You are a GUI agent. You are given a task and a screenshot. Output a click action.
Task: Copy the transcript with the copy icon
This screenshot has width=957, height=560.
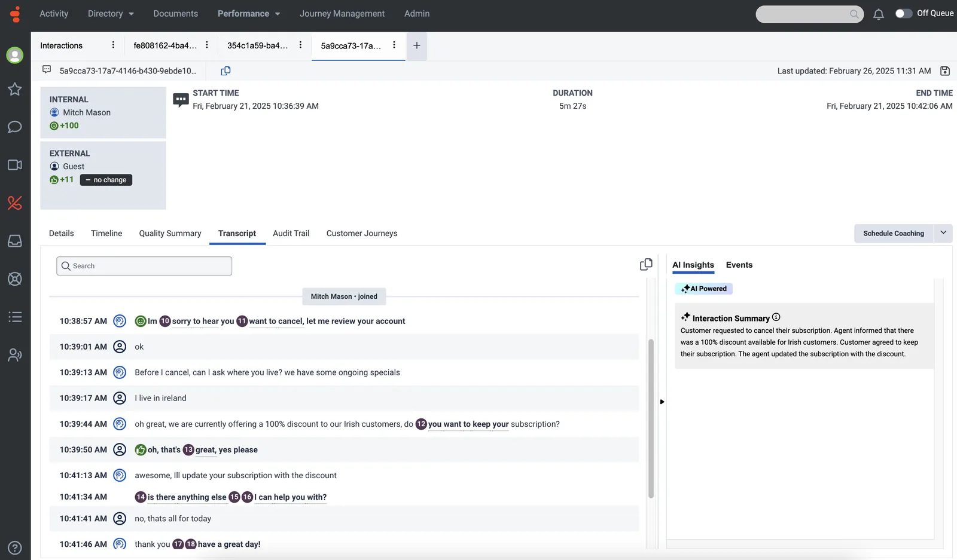[x=646, y=265]
